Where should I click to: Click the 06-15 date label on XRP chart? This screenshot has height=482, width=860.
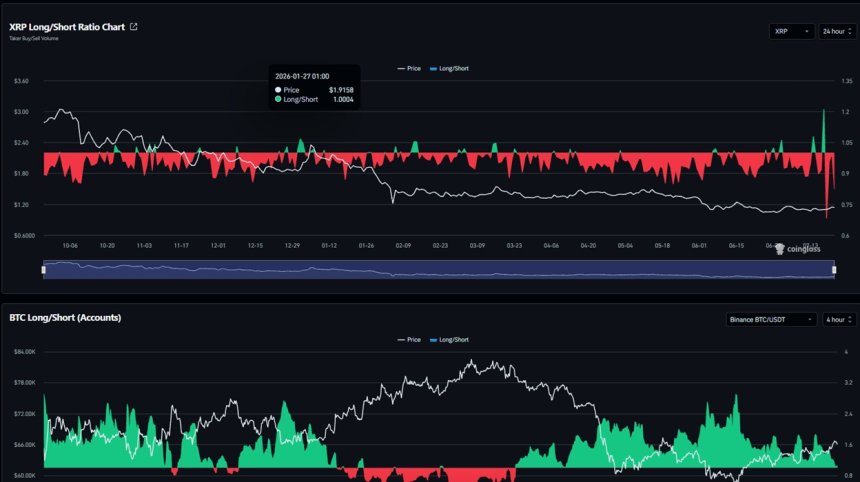coord(737,246)
